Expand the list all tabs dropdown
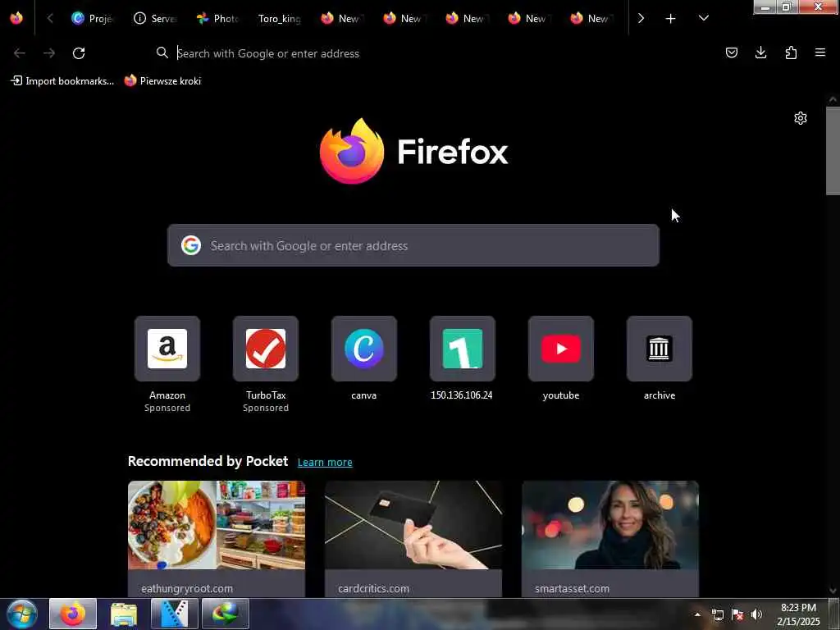Screen dimensions: 840x630 pyautogui.click(x=703, y=18)
